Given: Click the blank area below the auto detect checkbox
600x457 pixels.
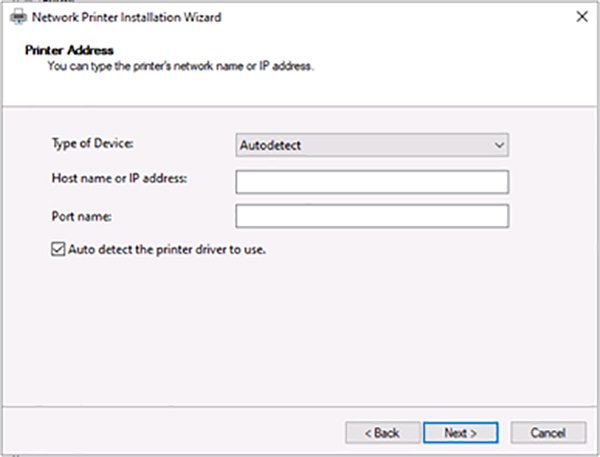Looking at the screenshot, I should (x=300, y=330).
